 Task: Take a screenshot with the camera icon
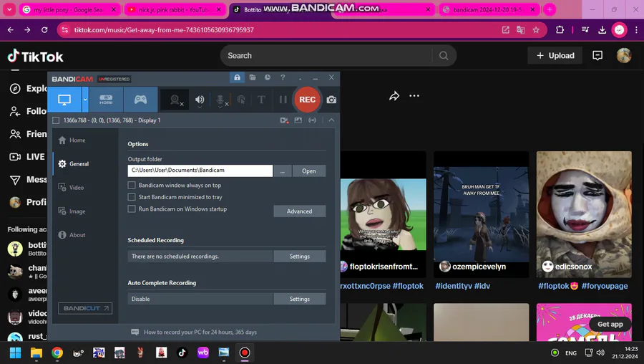[x=331, y=100]
